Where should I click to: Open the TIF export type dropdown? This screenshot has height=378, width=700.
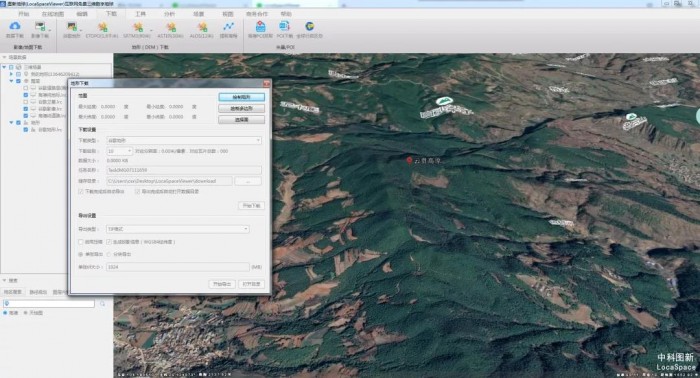click(x=178, y=229)
